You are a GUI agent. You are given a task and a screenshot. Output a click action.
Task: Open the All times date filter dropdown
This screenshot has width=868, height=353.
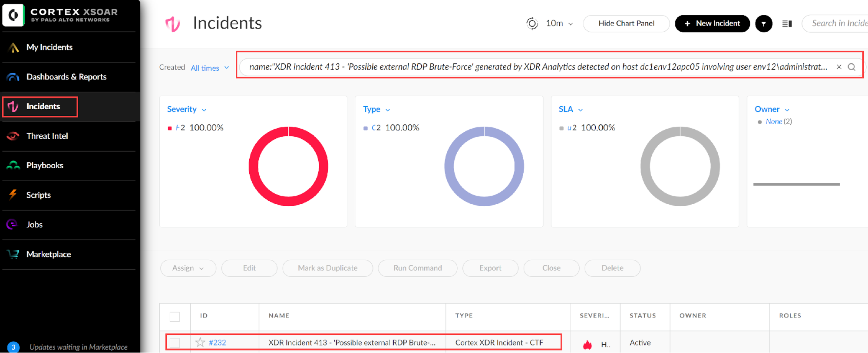coord(210,68)
